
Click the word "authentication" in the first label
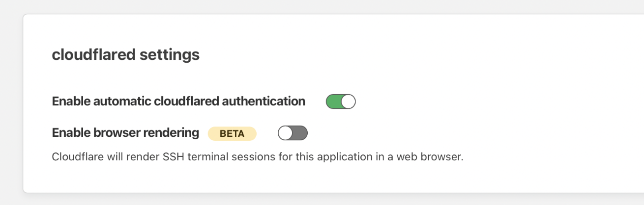point(263,102)
